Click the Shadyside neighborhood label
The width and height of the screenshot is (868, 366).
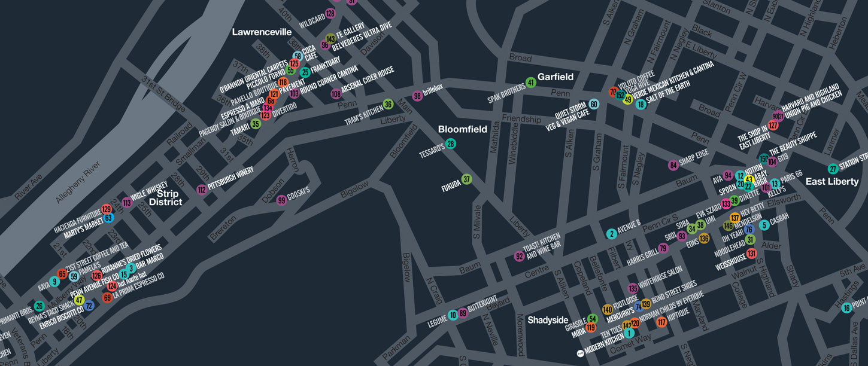[548, 320]
